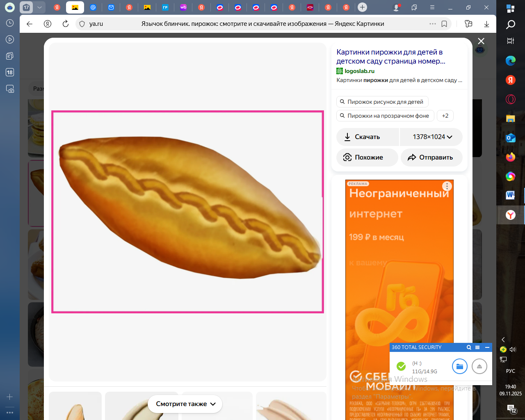Screen dimensions: 525x420
Task: Reload the page with the refresh icon
Action: tap(66, 24)
